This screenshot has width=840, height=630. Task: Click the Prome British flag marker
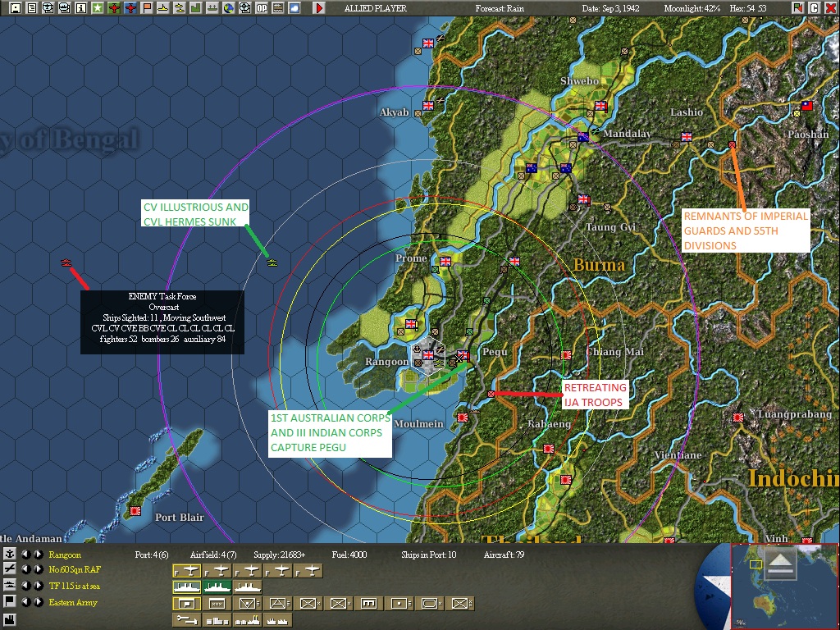coord(445,261)
